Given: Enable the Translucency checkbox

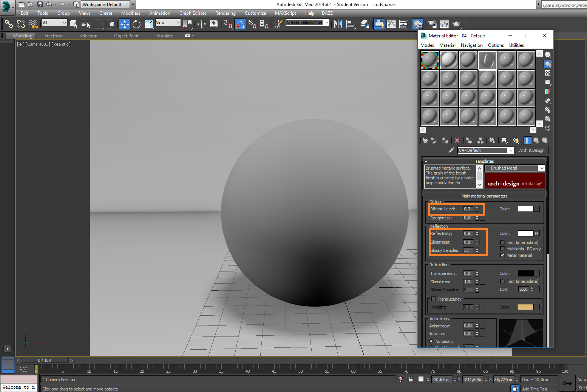Looking at the screenshot, I should coord(433,299).
